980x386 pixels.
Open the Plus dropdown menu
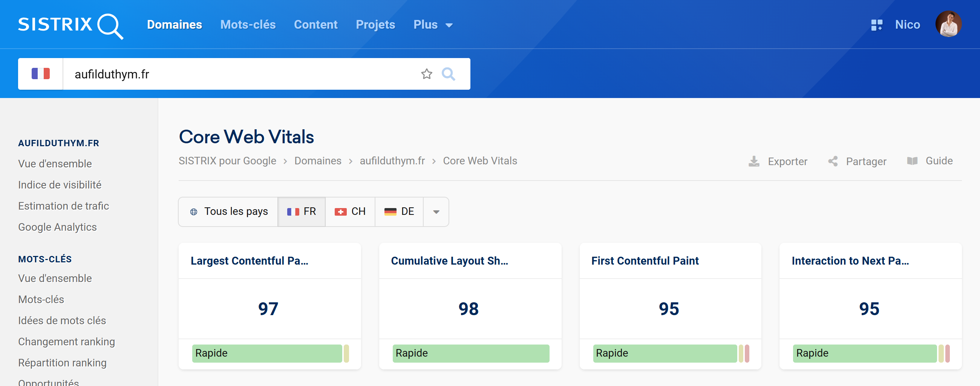[x=433, y=25]
